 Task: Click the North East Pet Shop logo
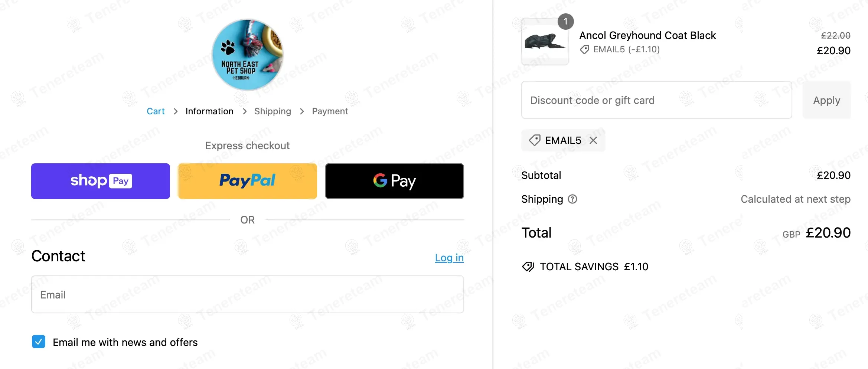pyautogui.click(x=248, y=55)
